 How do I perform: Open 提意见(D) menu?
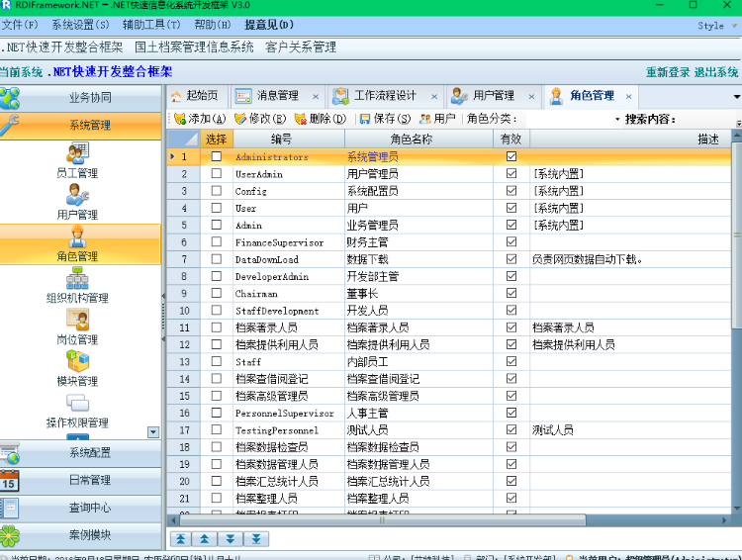click(269, 25)
